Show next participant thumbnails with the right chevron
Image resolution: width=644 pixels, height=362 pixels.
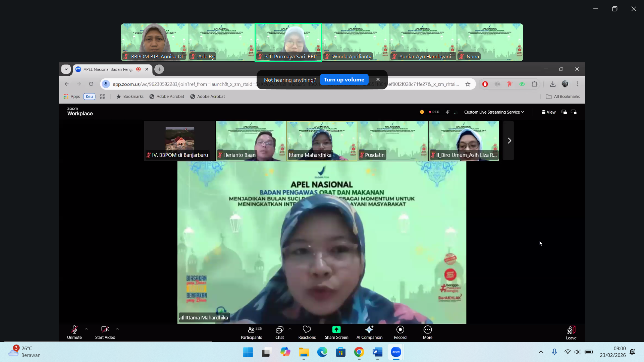(509, 140)
